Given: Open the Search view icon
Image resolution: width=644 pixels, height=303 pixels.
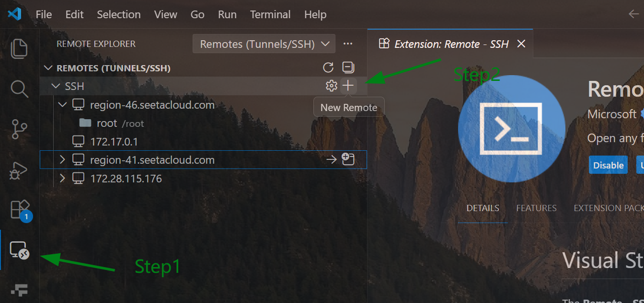Looking at the screenshot, I should pyautogui.click(x=19, y=89).
